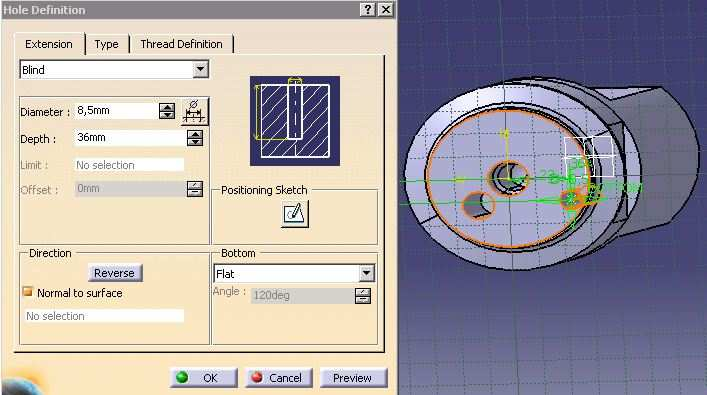Decrease the Depth value with the down arrow
The height and width of the screenshot is (395, 707).
pyautogui.click(x=195, y=142)
